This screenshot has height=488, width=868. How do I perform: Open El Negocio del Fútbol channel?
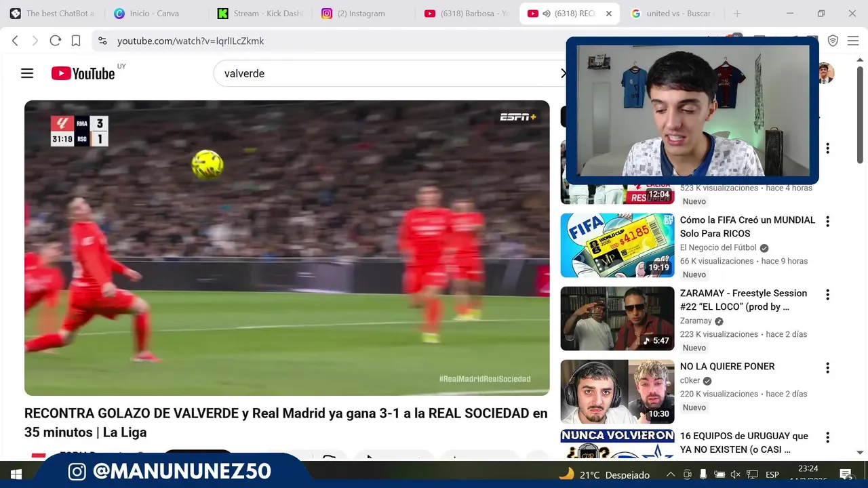click(x=718, y=247)
